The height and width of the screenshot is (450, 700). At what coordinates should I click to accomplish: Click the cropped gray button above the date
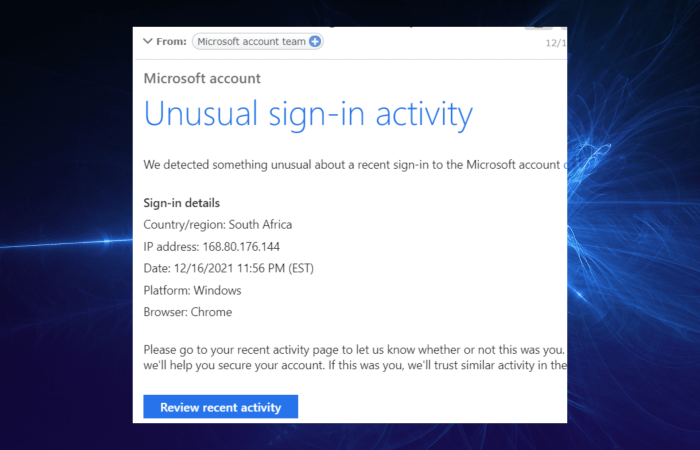coord(538,28)
